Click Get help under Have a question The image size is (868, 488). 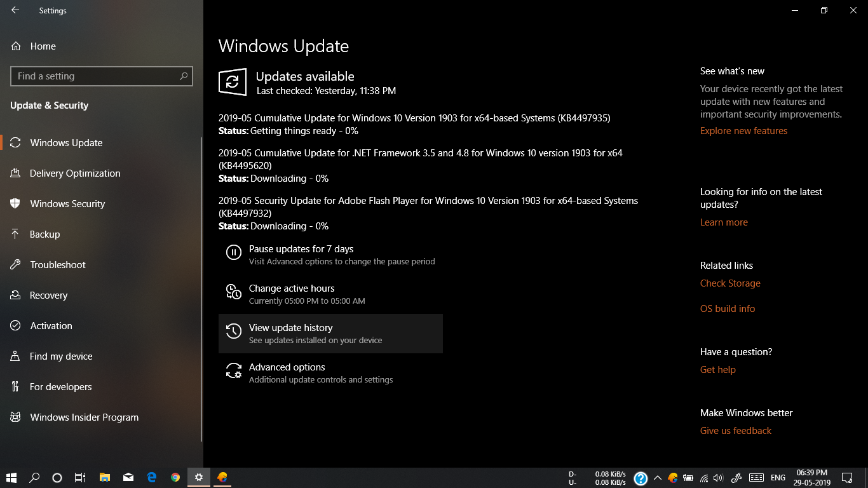[717, 369]
